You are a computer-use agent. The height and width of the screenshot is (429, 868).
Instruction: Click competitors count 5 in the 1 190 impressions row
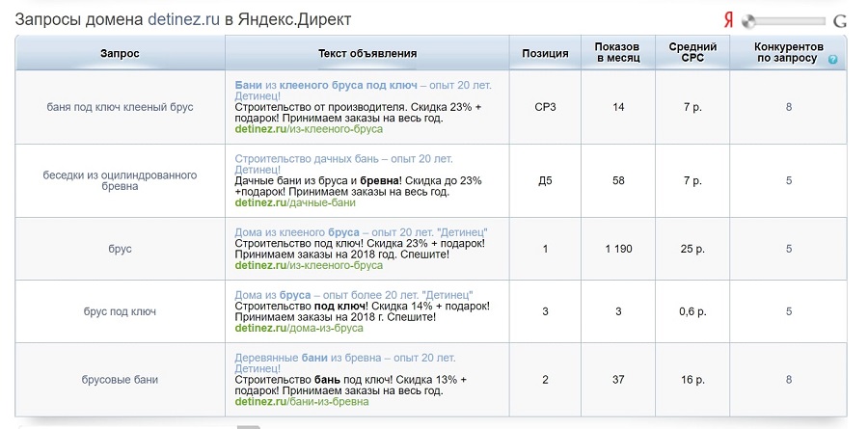[789, 249]
